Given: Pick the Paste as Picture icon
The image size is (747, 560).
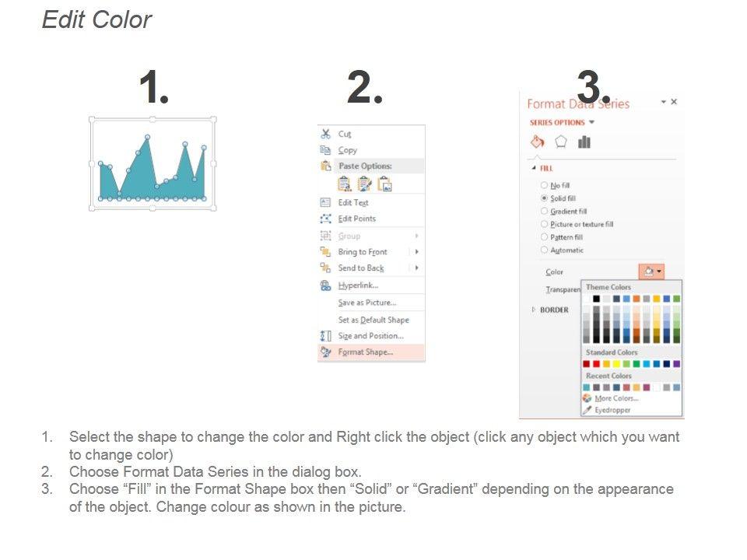Looking at the screenshot, I should pyautogui.click(x=384, y=184).
